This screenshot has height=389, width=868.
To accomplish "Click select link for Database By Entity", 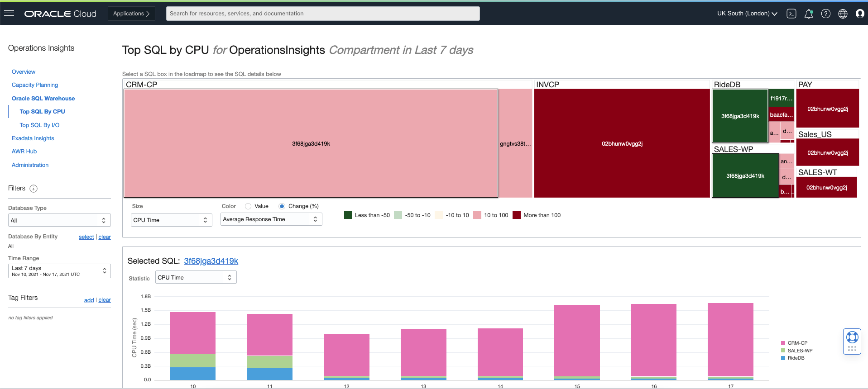I will click(x=86, y=237).
